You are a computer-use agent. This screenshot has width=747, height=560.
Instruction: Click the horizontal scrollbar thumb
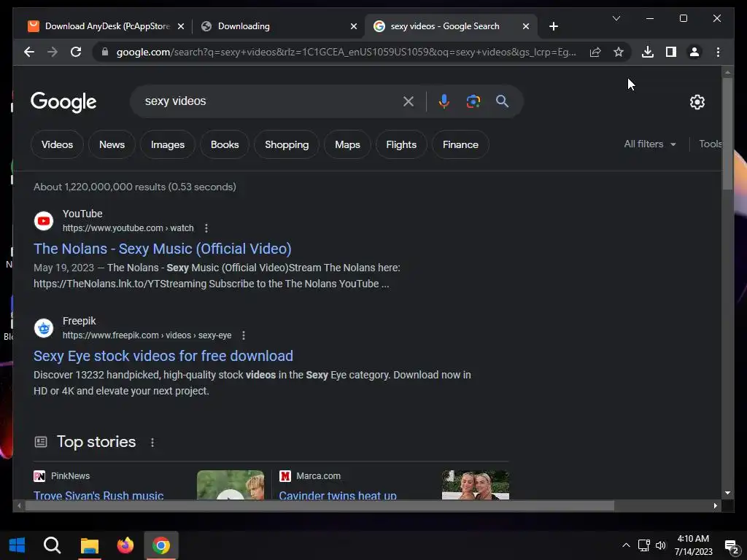320,506
